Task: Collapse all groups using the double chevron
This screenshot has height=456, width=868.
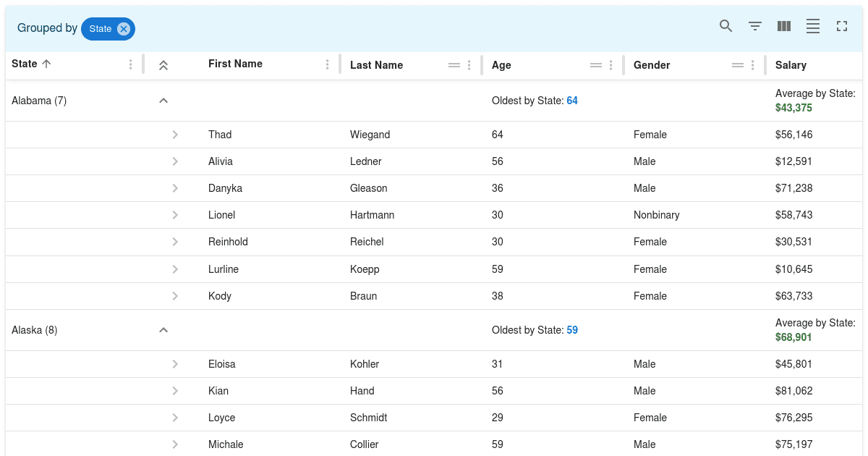Action: pyautogui.click(x=163, y=64)
